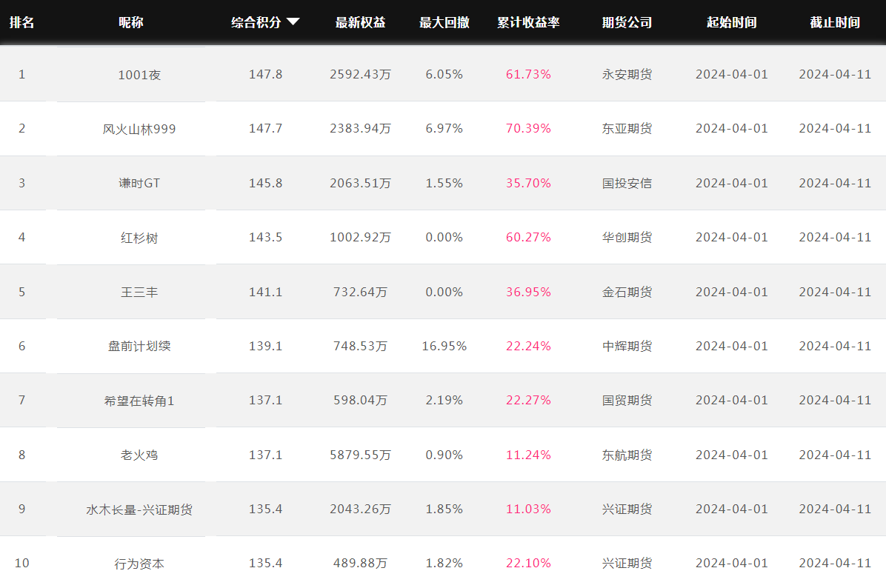
Task: Click return rate 11.24%
Action: coord(528,455)
